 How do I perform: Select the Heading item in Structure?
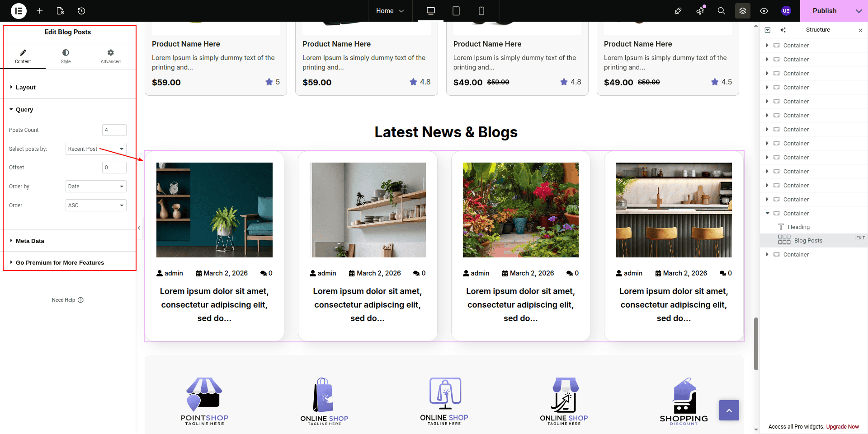pyautogui.click(x=798, y=227)
